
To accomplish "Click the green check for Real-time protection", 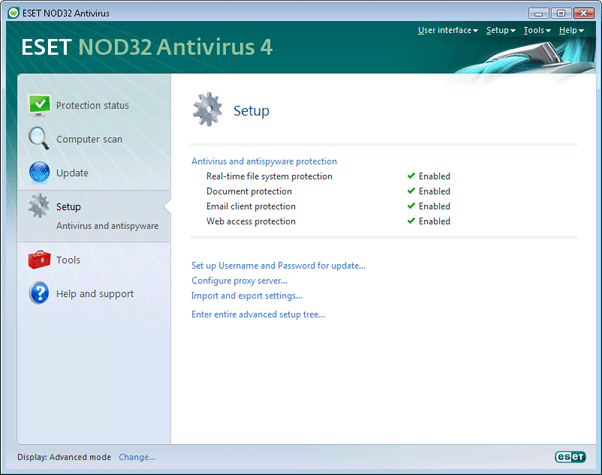I will pyautogui.click(x=411, y=176).
